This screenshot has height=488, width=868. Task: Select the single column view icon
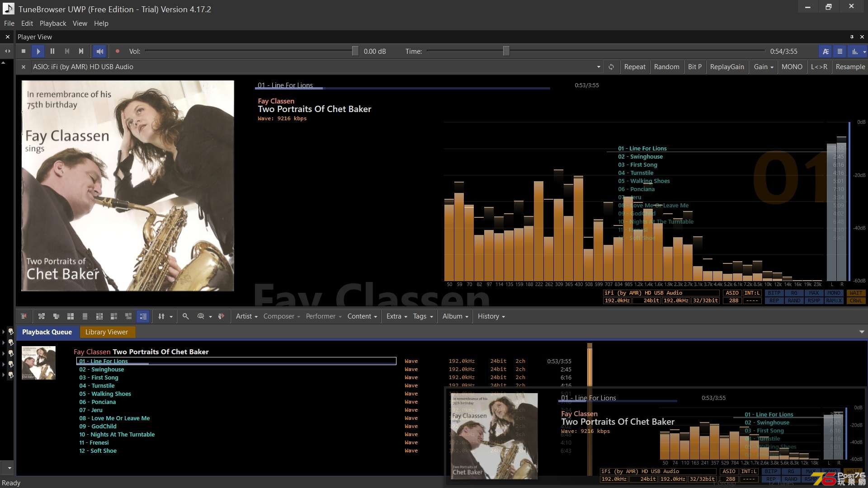(85, 316)
